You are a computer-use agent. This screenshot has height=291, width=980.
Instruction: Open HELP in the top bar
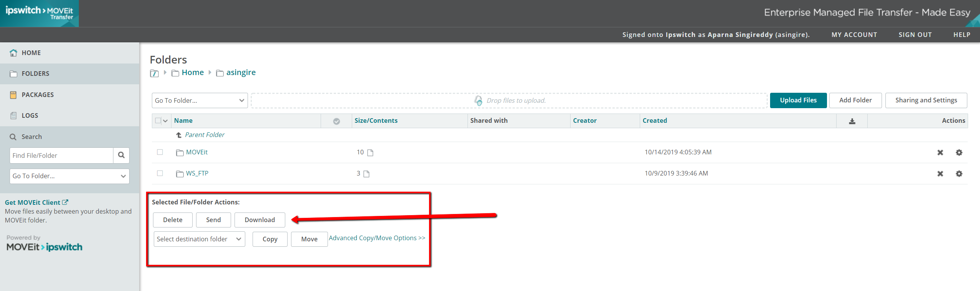[x=962, y=35]
